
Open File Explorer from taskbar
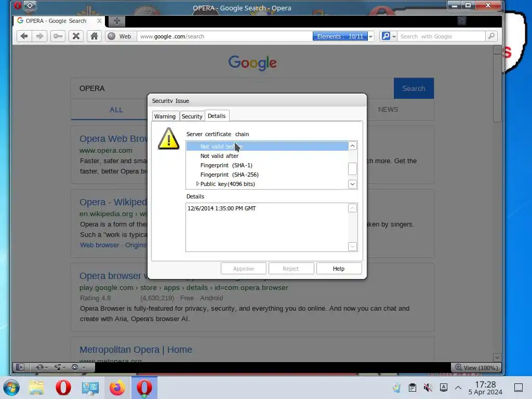(36, 388)
